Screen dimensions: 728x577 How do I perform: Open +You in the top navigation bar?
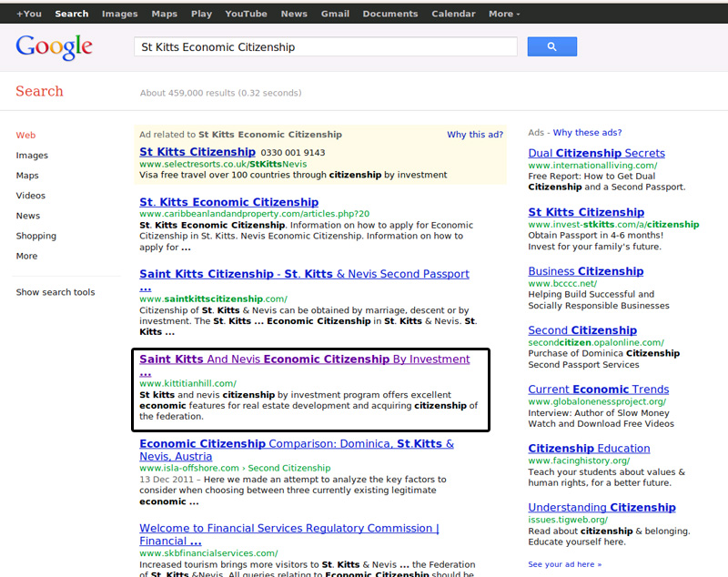pos(29,14)
